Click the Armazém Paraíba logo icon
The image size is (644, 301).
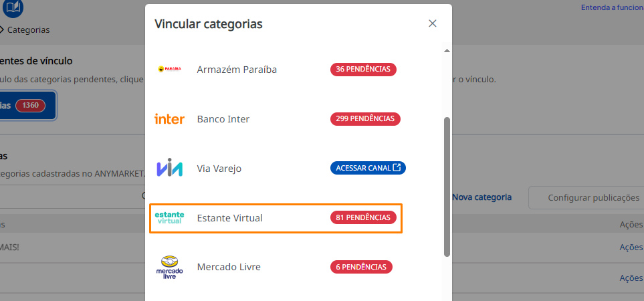169,70
